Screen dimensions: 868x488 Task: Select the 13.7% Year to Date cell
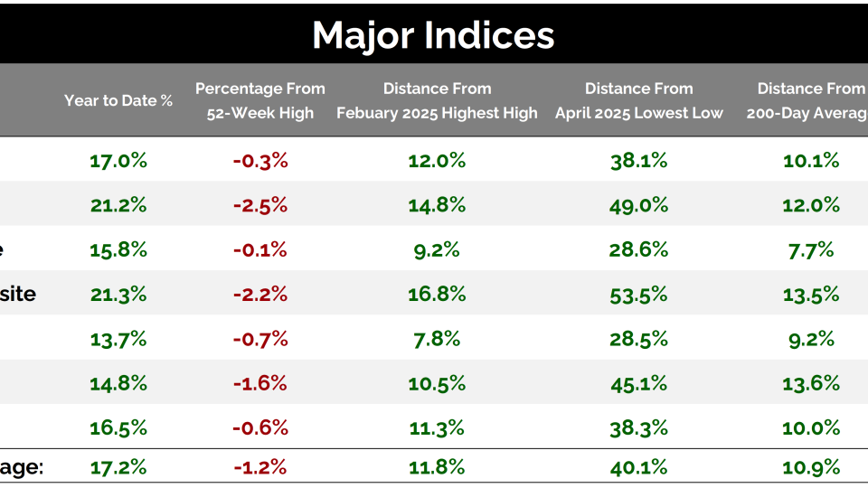click(118, 339)
